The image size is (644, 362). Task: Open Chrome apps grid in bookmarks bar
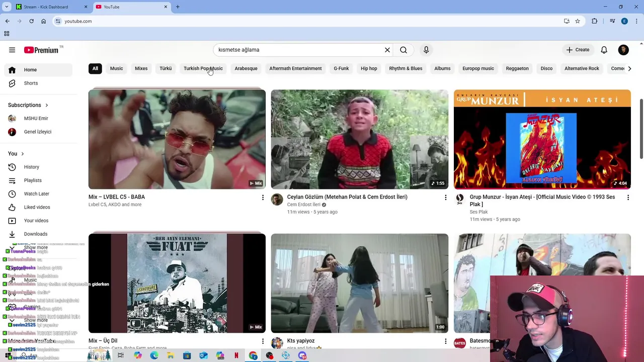pos(7,34)
